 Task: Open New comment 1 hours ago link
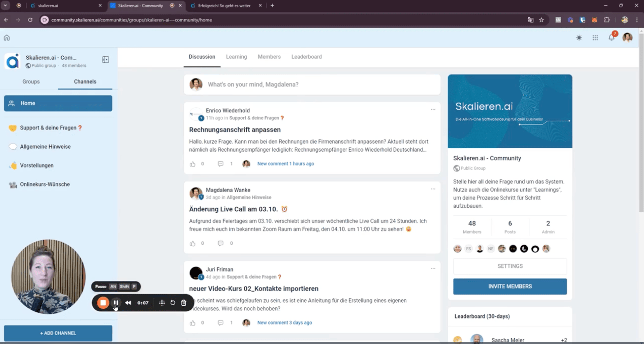tap(285, 164)
